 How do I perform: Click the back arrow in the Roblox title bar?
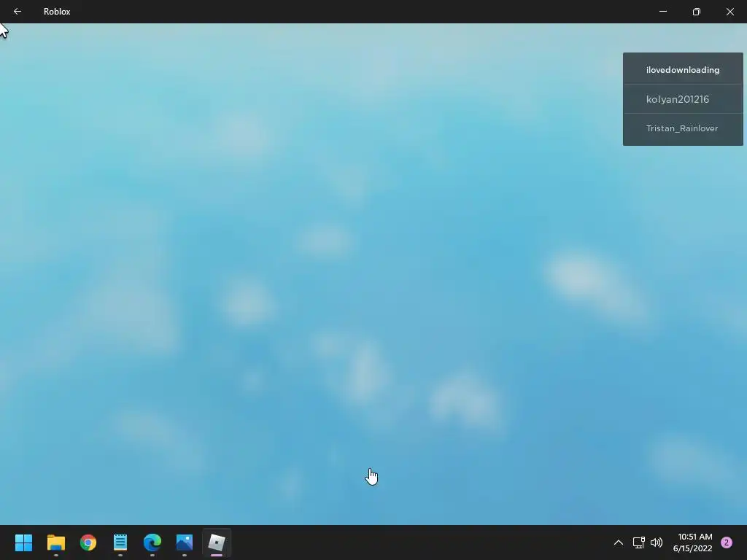coord(18,12)
